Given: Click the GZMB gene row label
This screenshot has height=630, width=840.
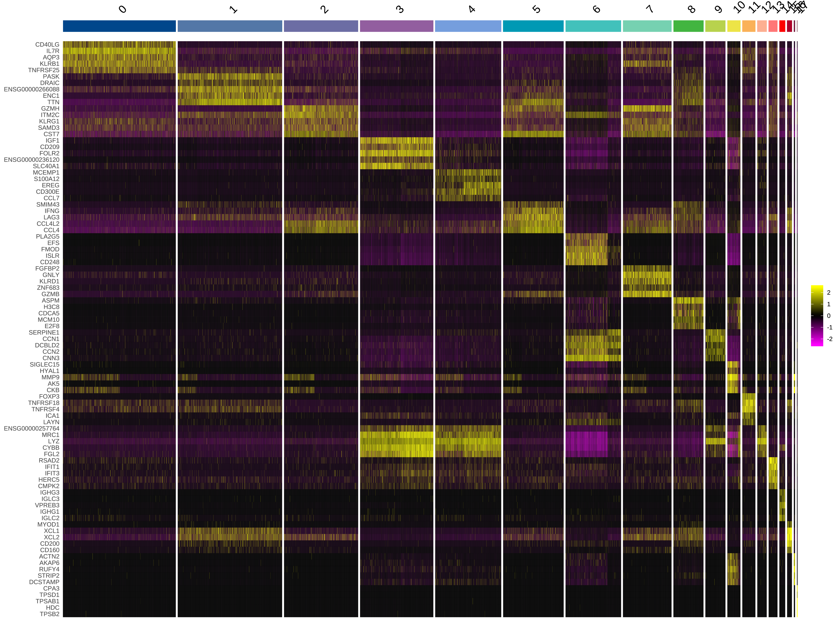Looking at the screenshot, I should (x=50, y=294).
